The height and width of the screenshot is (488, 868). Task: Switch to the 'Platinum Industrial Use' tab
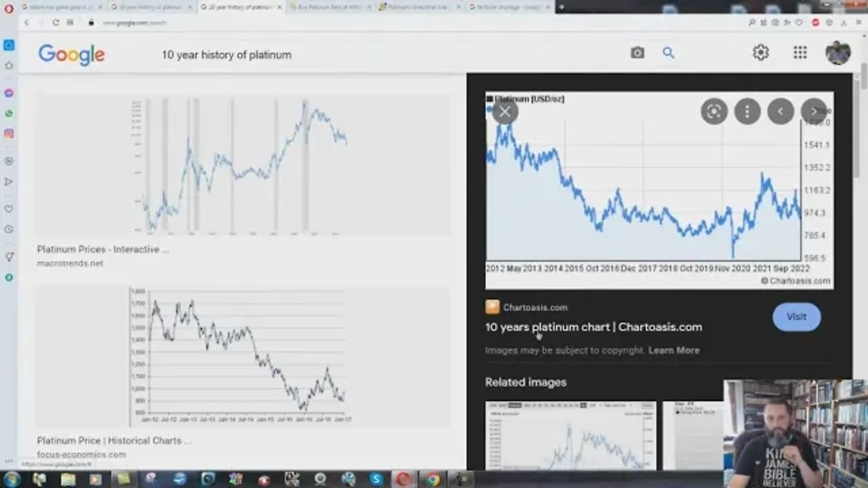pos(420,7)
